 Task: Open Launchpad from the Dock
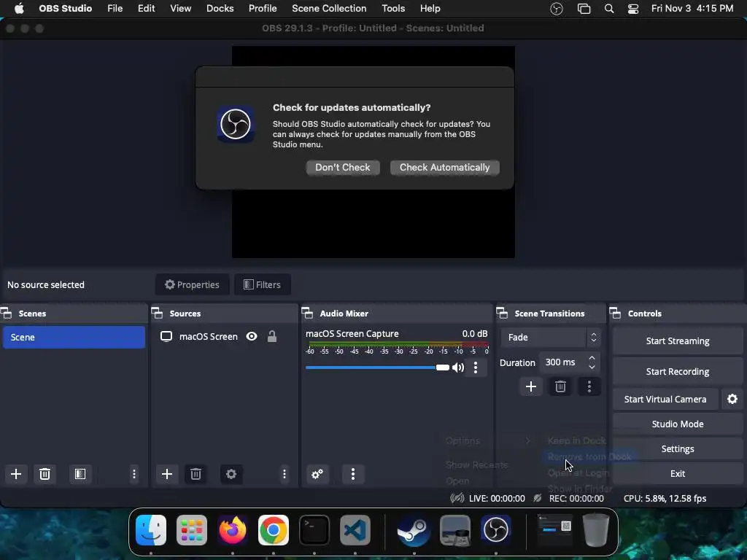(x=192, y=530)
